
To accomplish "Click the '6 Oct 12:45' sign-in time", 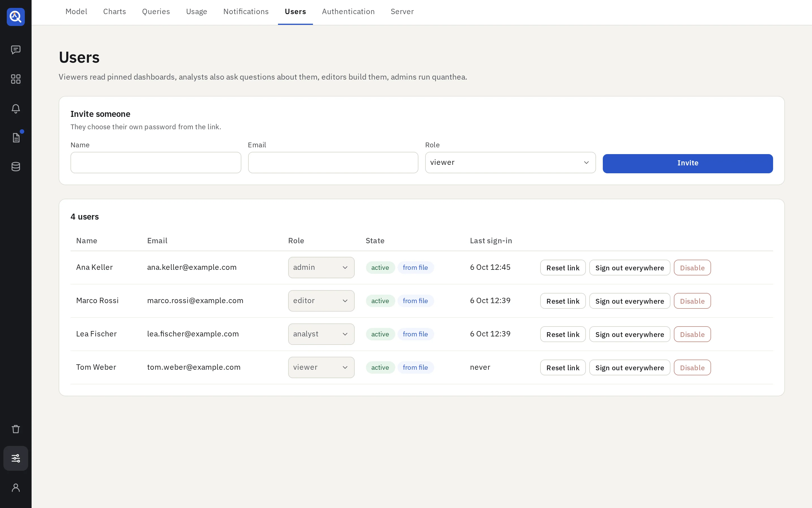I will tap(490, 267).
